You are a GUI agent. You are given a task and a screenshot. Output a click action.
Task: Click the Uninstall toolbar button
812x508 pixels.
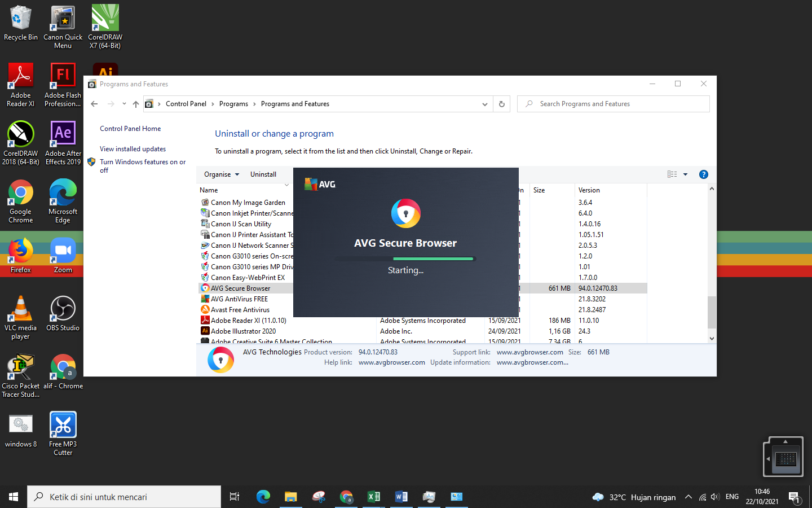(x=263, y=174)
